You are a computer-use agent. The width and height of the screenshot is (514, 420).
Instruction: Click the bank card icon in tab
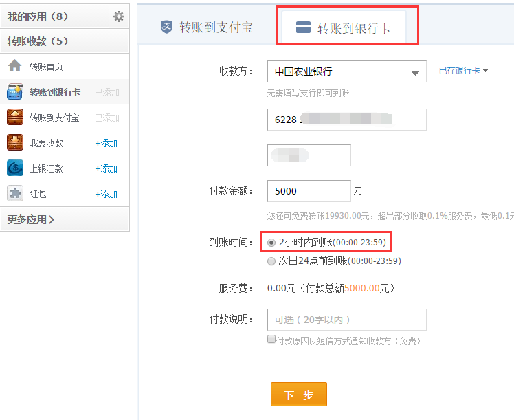point(303,27)
